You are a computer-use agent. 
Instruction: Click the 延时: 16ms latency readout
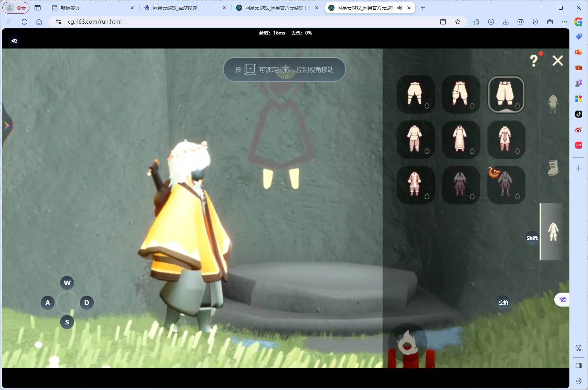point(272,33)
